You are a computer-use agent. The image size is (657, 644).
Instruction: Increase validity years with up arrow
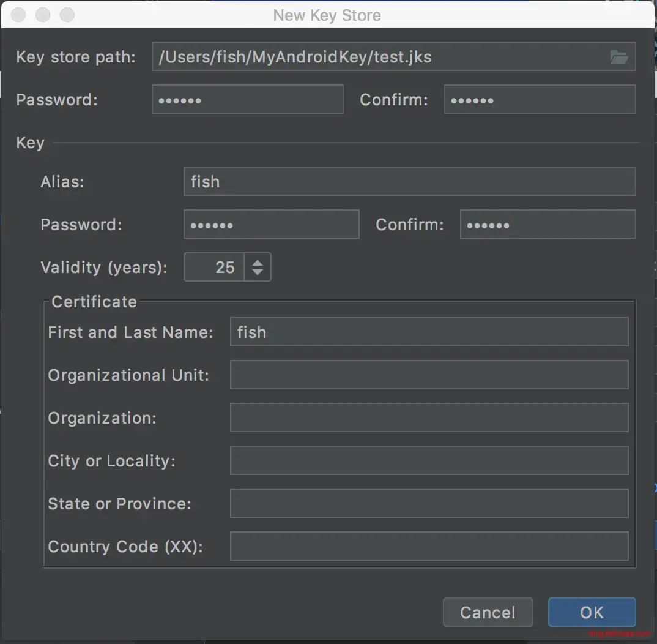point(258,263)
